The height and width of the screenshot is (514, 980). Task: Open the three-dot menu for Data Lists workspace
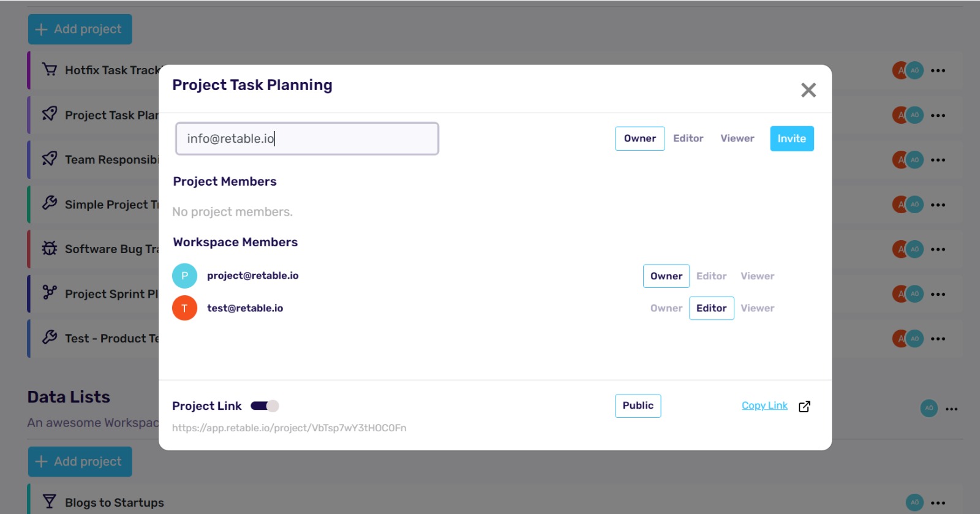[x=951, y=409]
